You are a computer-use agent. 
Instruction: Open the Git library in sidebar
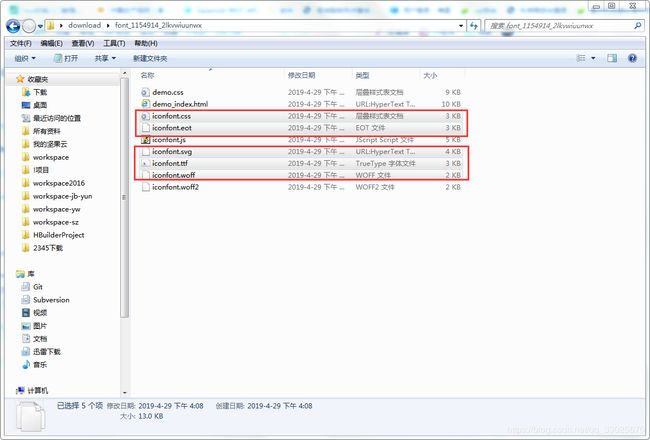point(38,287)
